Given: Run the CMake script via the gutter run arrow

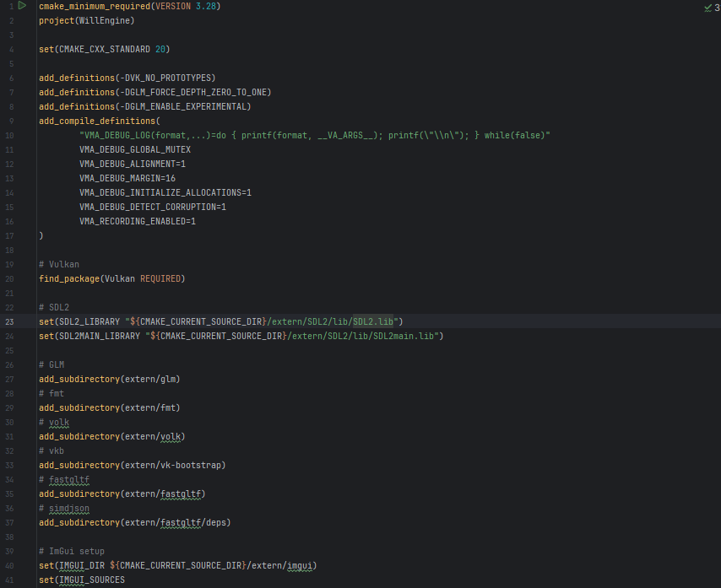Looking at the screenshot, I should 22,7.
